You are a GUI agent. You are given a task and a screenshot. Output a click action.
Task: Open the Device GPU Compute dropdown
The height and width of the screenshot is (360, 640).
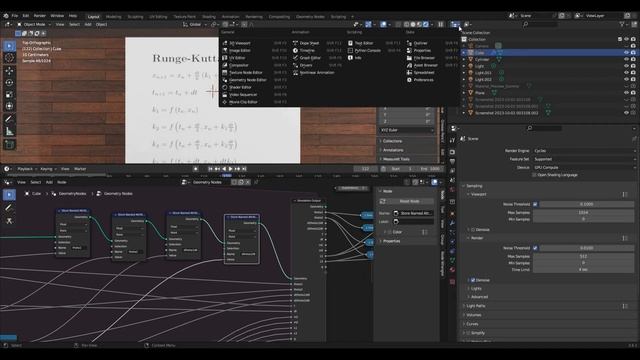[584, 167]
